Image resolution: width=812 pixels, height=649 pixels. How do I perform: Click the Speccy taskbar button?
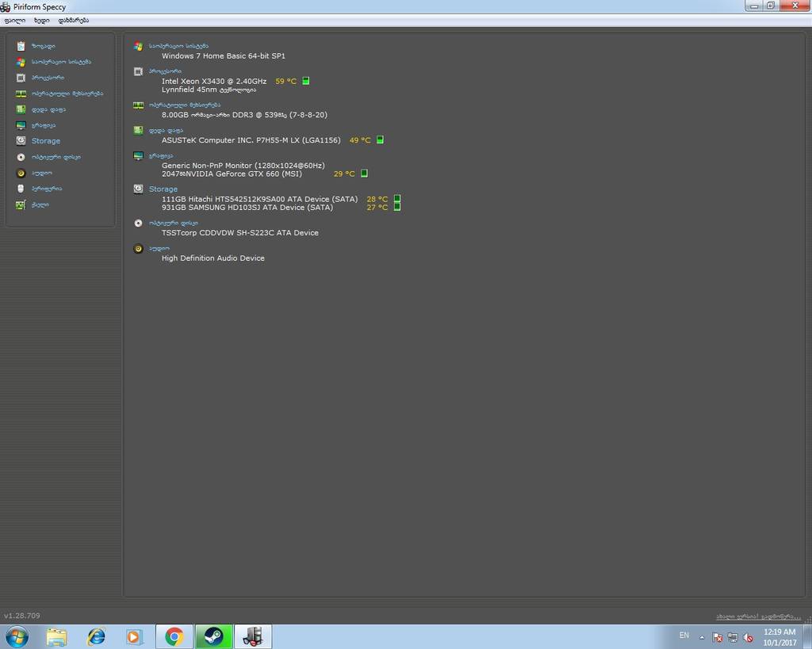click(x=253, y=636)
